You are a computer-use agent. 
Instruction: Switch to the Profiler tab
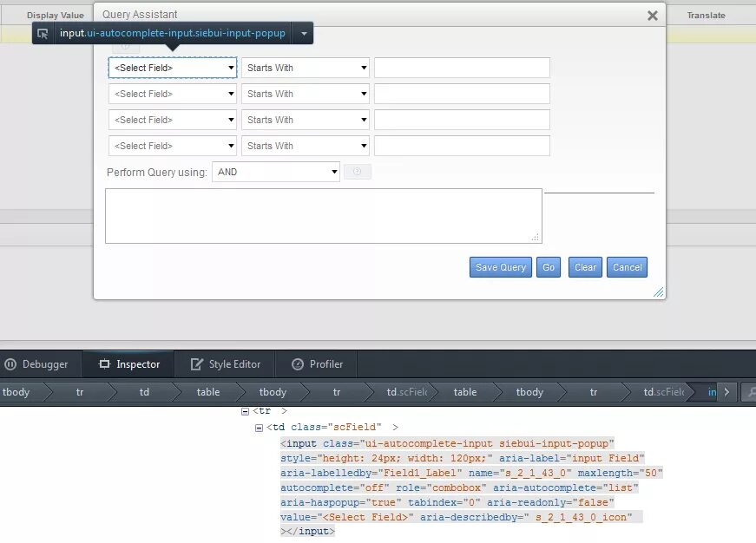[317, 364]
